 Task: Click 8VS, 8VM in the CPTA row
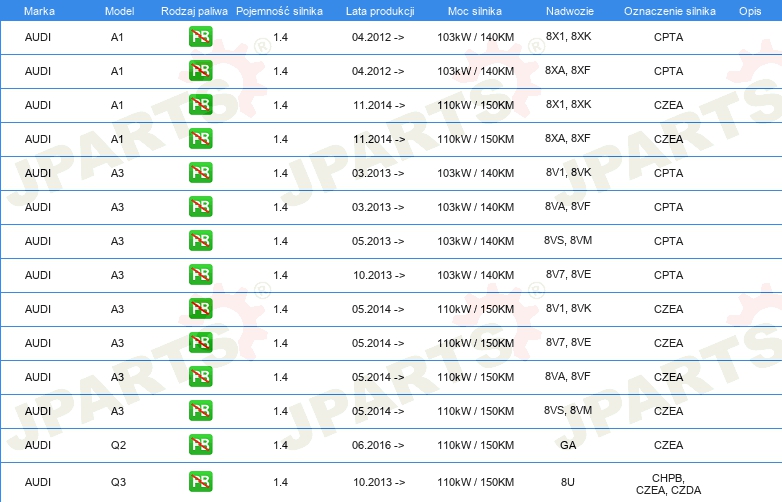[568, 240]
